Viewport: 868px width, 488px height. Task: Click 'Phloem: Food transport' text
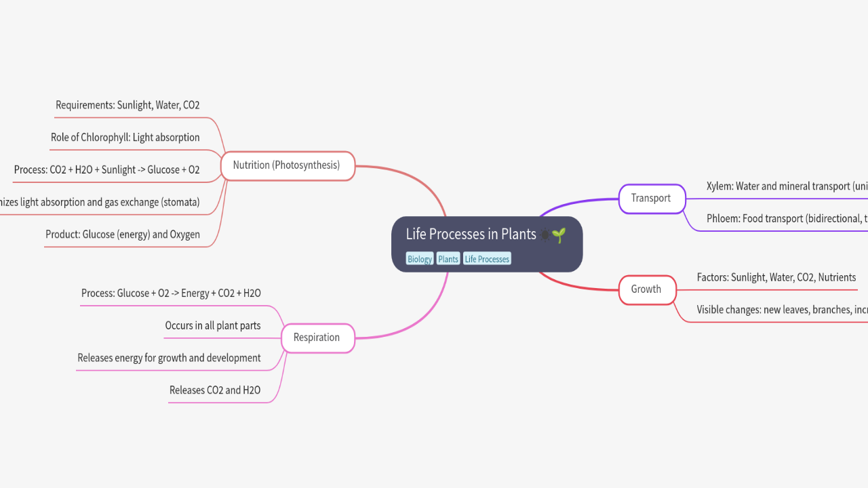pos(787,219)
